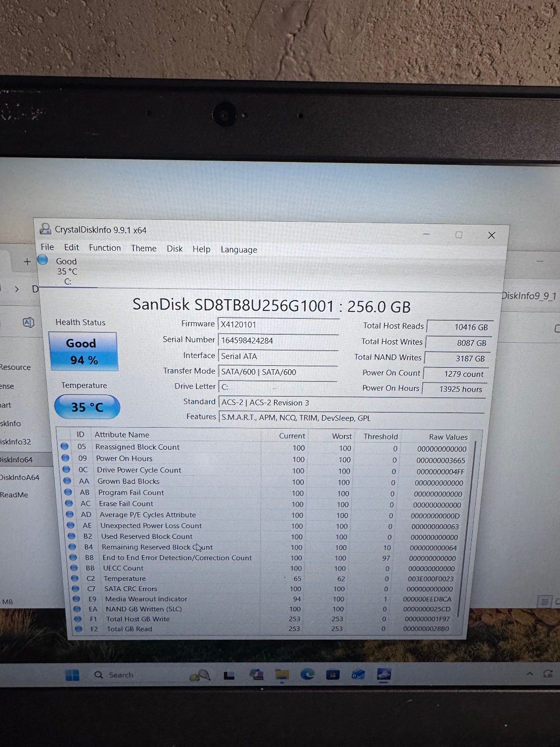Image resolution: width=560 pixels, height=747 pixels.
Task: Click the blue status dot for Drive Power Cycle Count
Action: tap(66, 469)
